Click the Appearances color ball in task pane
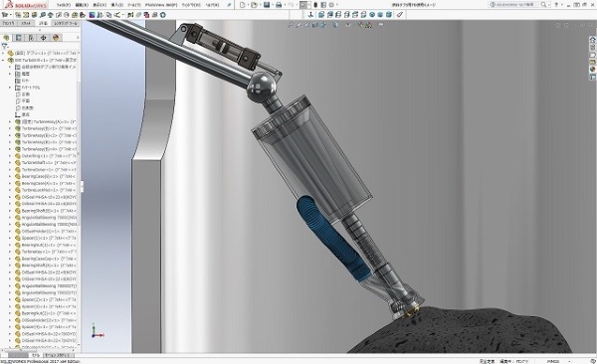This screenshot has height=364, width=597. pos(592,70)
